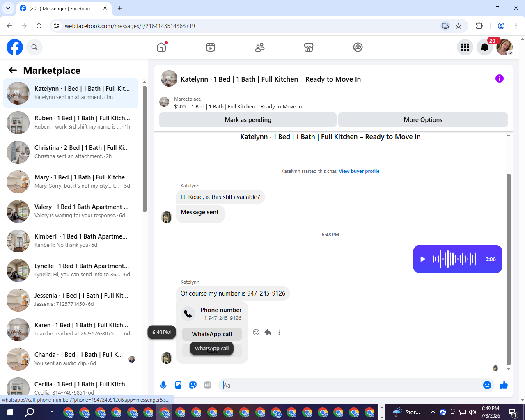The width and height of the screenshot is (525, 420).
Task: Open the account profile picture menu
Action: (504, 47)
